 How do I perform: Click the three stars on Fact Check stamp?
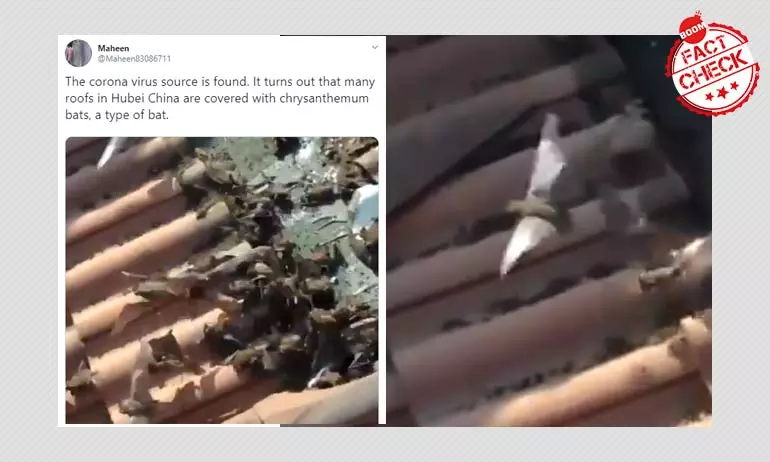(722, 91)
